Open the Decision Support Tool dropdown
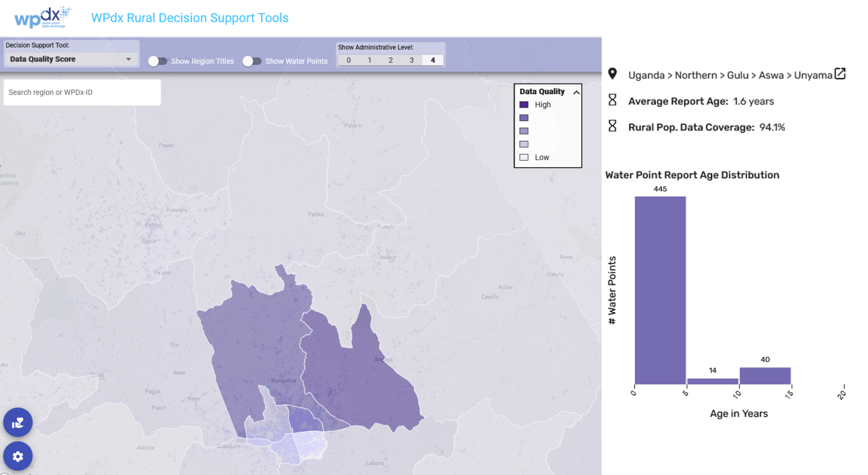This screenshot has width=868, height=475. (x=70, y=59)
